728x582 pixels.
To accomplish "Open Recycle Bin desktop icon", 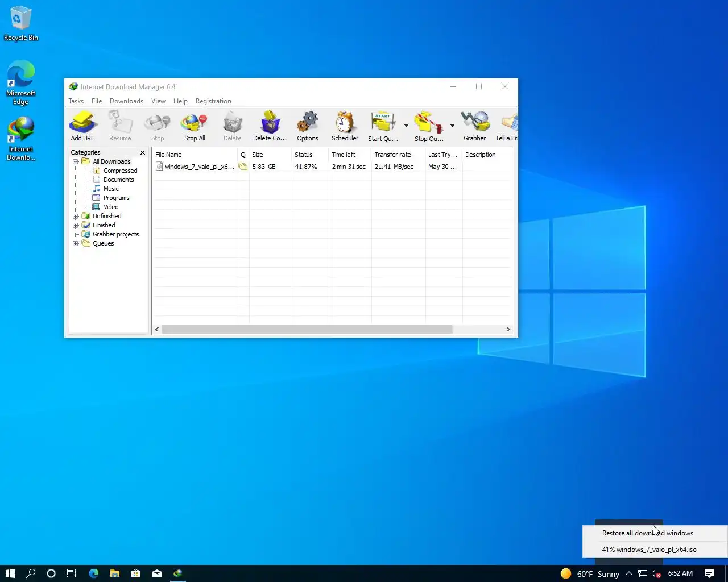I will [x=21, y=24].
